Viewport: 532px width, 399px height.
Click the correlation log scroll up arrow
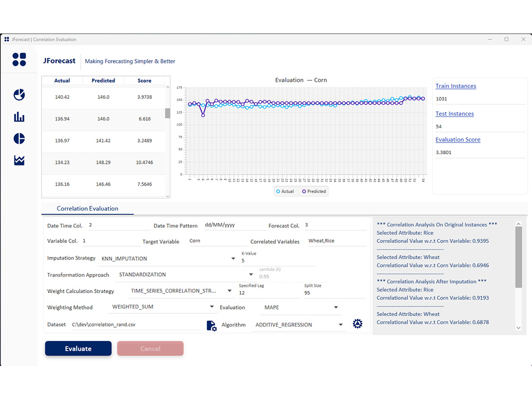(518, 224)
